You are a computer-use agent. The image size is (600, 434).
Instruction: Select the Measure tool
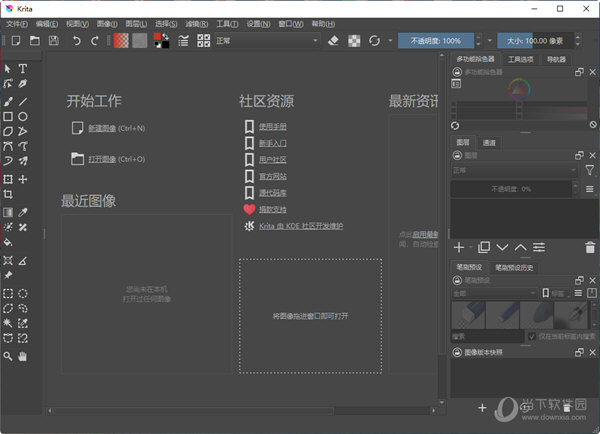coord(23,261)
